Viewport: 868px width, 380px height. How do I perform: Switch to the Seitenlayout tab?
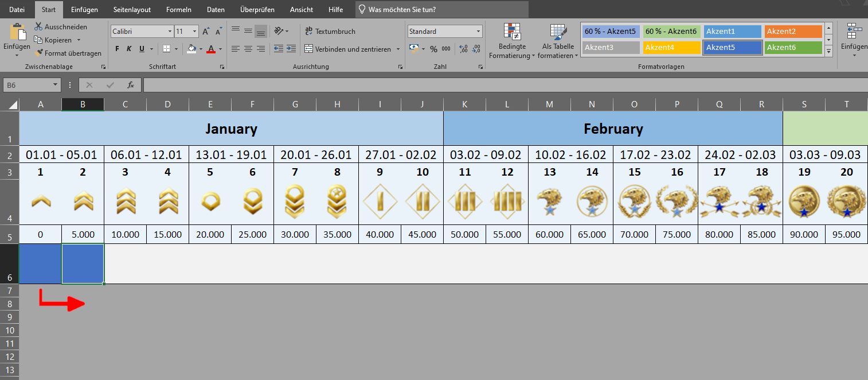point(132,10)
